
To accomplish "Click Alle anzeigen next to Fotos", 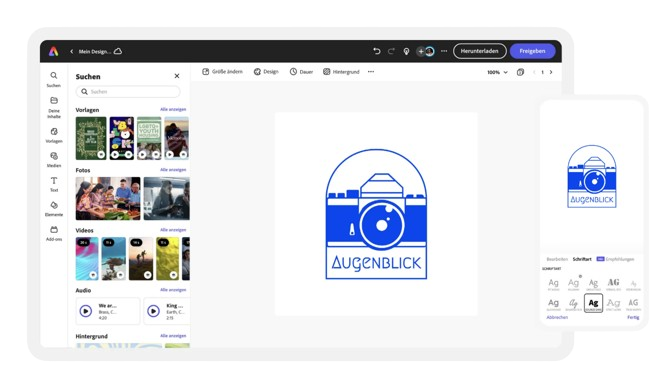I will pyautogui.click(x=173, y=170).
